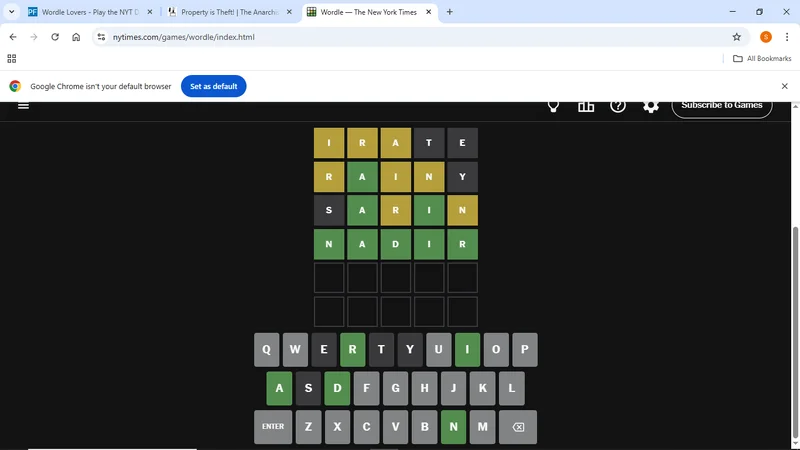The height and width of the screenshot is (450, 800).
Task: Tap the green I key on keyboard
Action: 467,349
